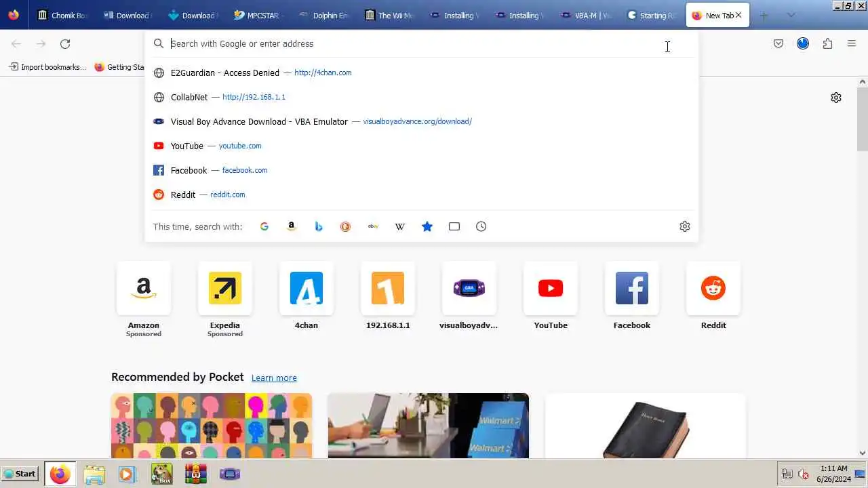Open the Extensions puzzle icon
This screenshot has height=488, width=868.
827,44
